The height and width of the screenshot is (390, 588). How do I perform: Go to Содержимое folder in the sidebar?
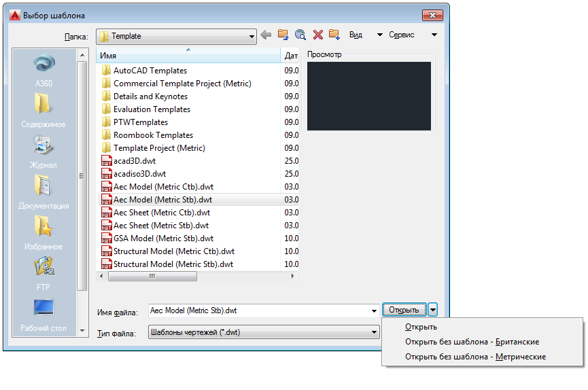pos(44,110)
